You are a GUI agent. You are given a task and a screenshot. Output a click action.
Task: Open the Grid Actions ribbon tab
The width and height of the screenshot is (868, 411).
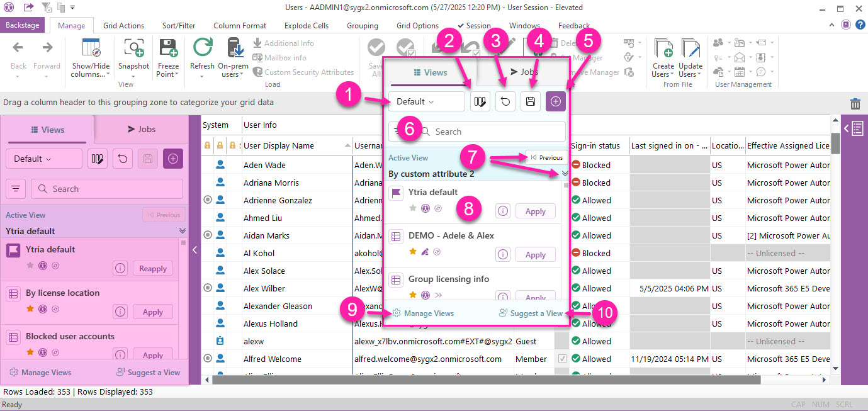pos(123,26)
